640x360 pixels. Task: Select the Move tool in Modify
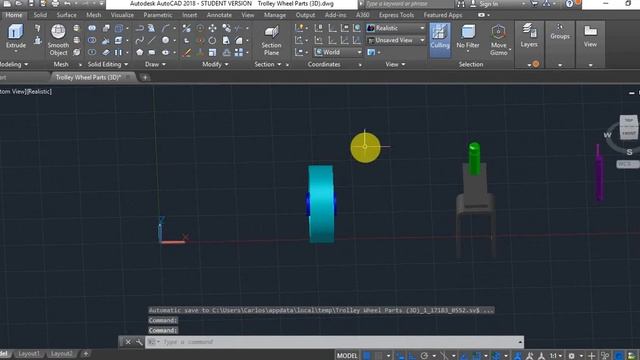pos(213,28)
